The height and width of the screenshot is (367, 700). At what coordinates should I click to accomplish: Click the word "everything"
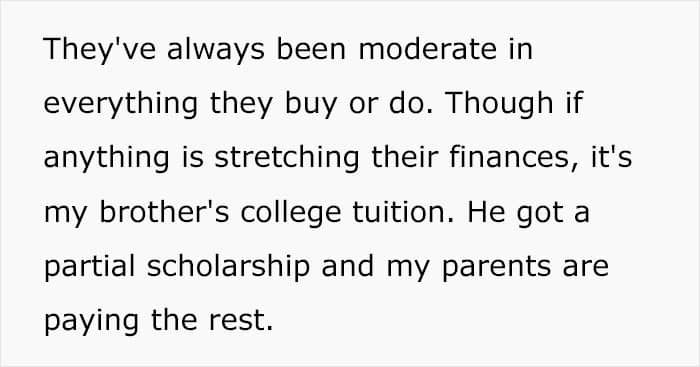pyautogui.click(x=121, y=103)
